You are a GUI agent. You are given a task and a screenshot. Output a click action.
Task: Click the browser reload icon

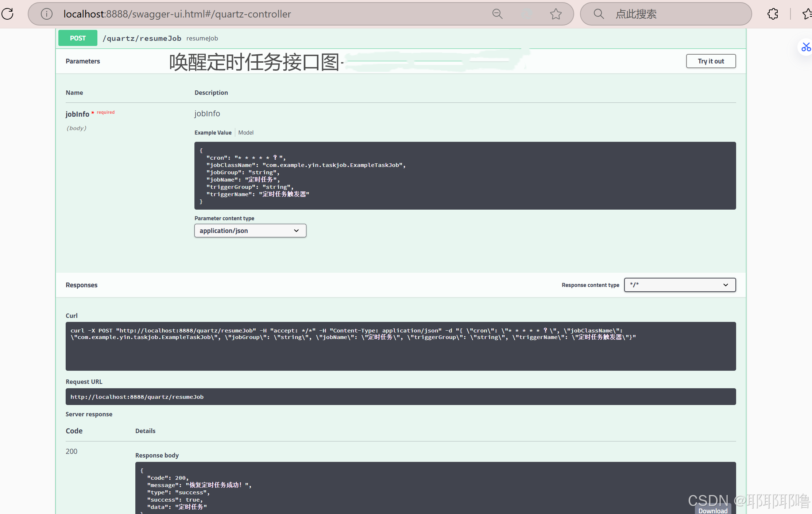point(7,14)
